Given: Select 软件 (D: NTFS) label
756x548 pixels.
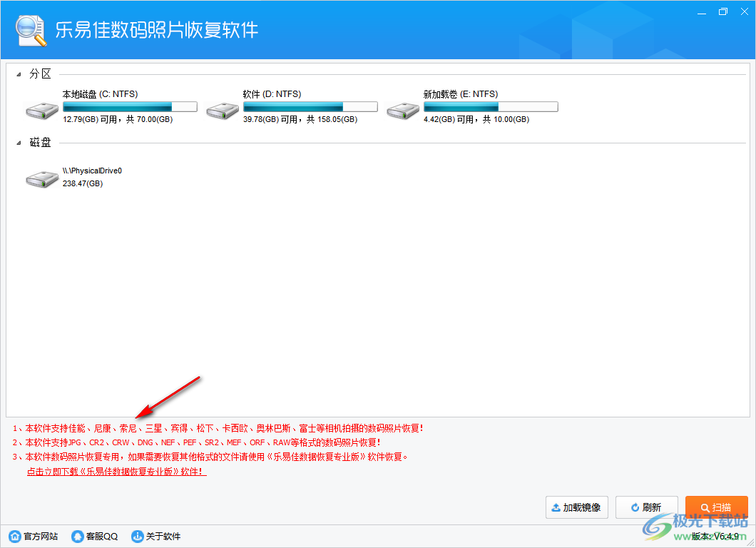Looking at the screenshot, I should pyautogui.click(x=272, y=94).
